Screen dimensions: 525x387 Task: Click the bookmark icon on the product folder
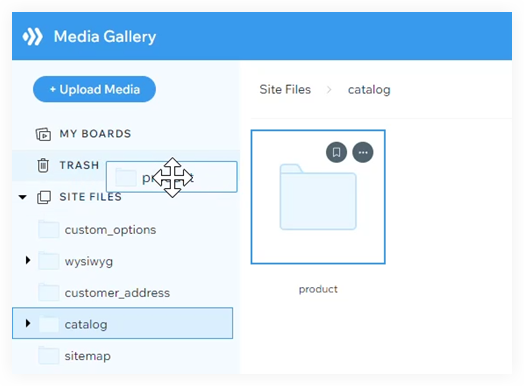pos(336,152)
